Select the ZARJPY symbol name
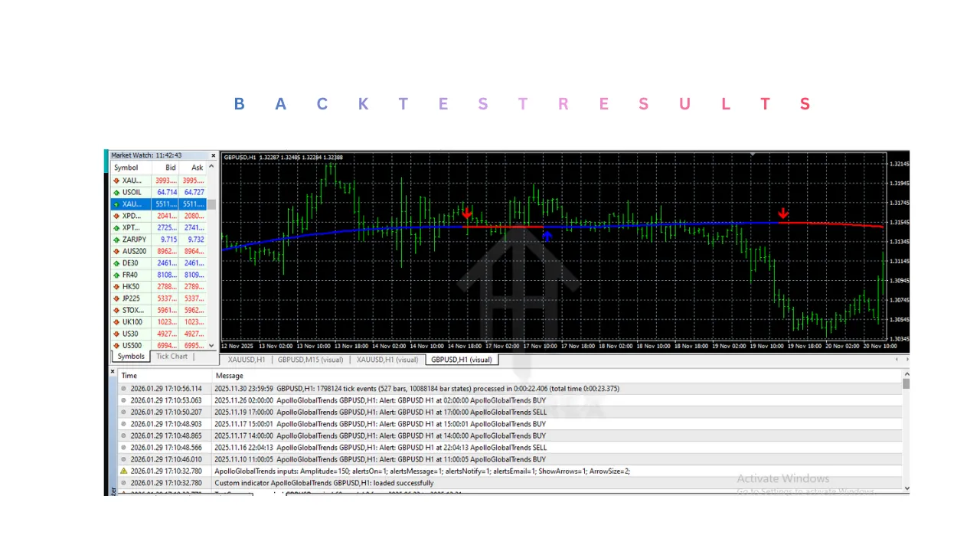 (x=134, y=240)
